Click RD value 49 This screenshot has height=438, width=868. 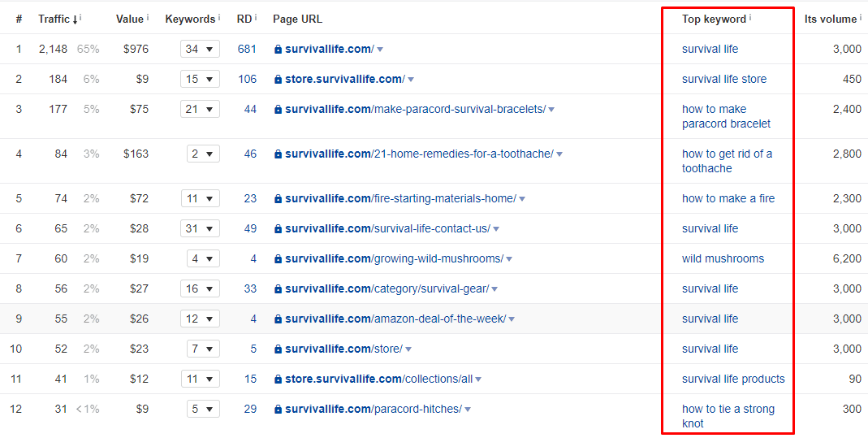250,228
